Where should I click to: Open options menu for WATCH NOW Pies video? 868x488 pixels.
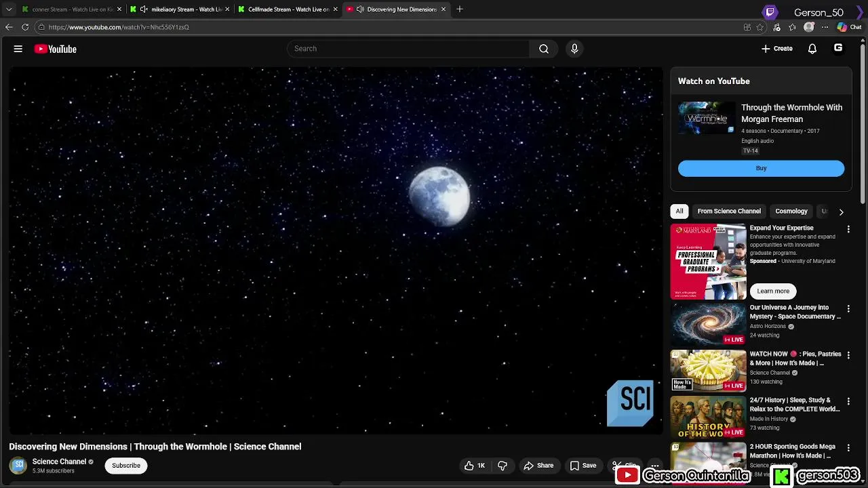click(x=848, y=355)
